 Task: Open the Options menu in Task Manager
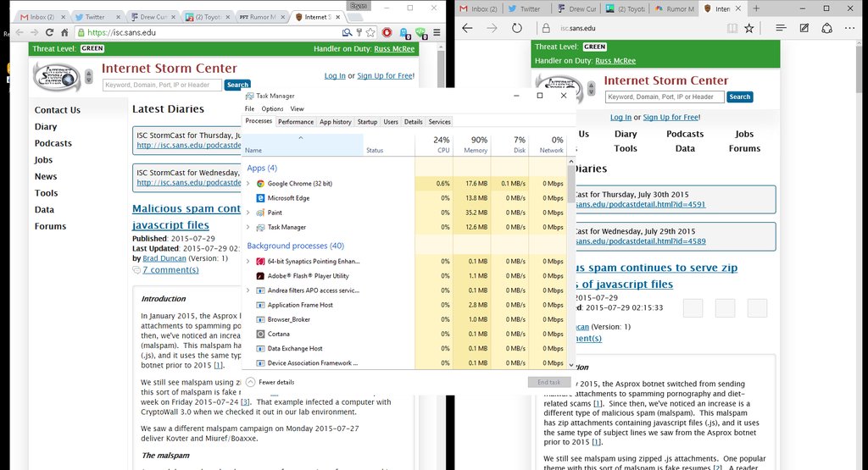tap(272, 109)
